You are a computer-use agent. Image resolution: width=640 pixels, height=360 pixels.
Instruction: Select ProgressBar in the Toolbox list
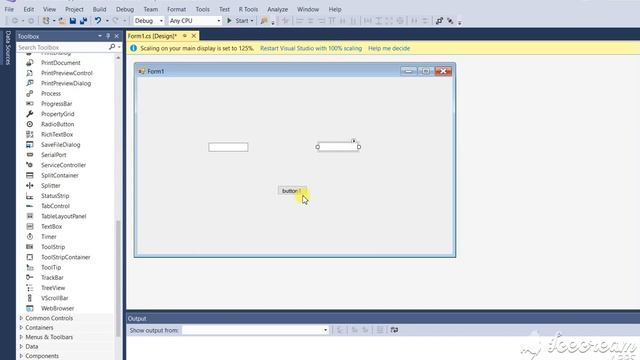tap(56, 104)
